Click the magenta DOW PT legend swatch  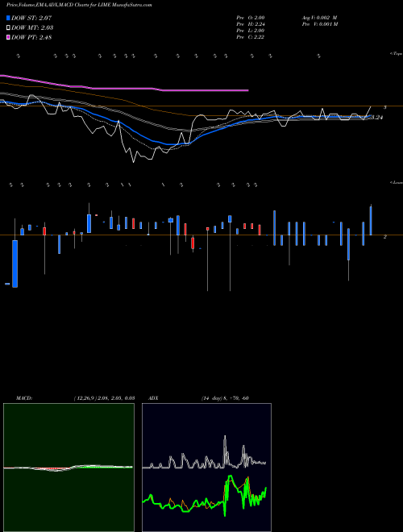click(x=8, y=38)
